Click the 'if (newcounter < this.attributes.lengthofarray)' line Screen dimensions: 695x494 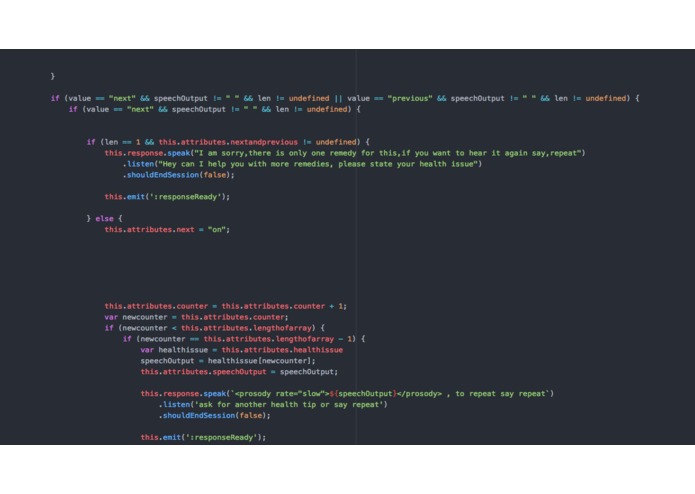(215, 328)
